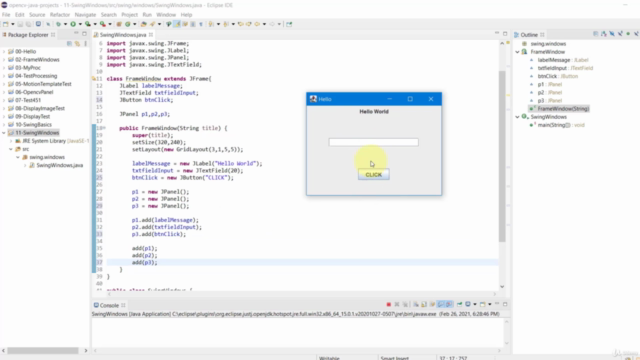Click the Last Edit Location toolbar icon
The image size is (640, 360).
tap(241, 24)
